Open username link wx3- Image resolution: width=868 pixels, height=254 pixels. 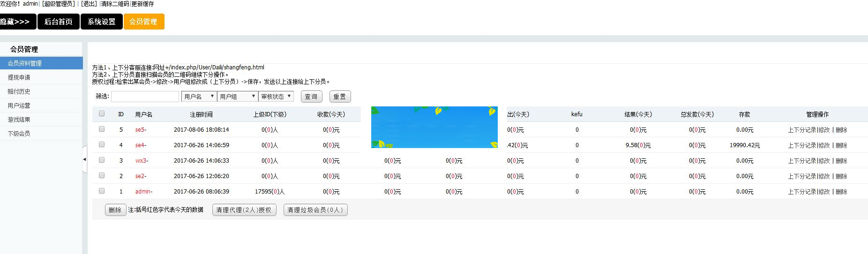pos(141,160)
